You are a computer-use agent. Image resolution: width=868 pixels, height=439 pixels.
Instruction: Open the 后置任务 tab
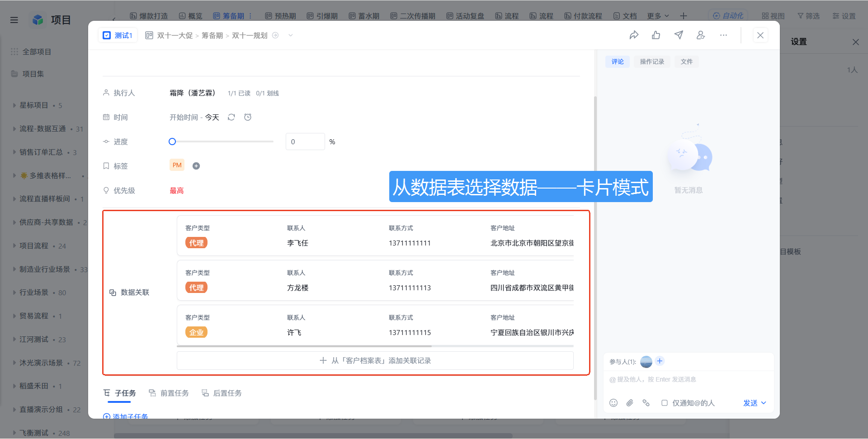[222, 393]
